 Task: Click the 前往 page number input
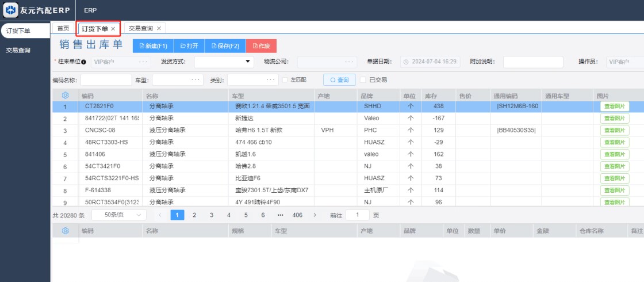click(357, 215)
